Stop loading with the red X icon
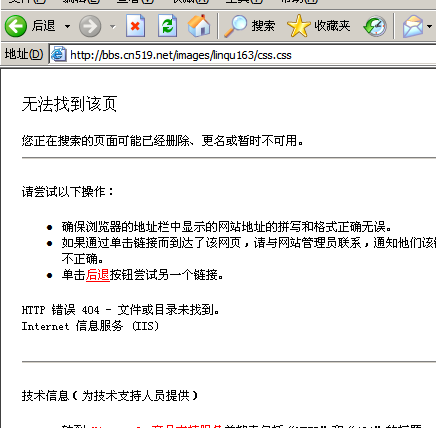Viewport: 436px width, 428px height. 135,26
